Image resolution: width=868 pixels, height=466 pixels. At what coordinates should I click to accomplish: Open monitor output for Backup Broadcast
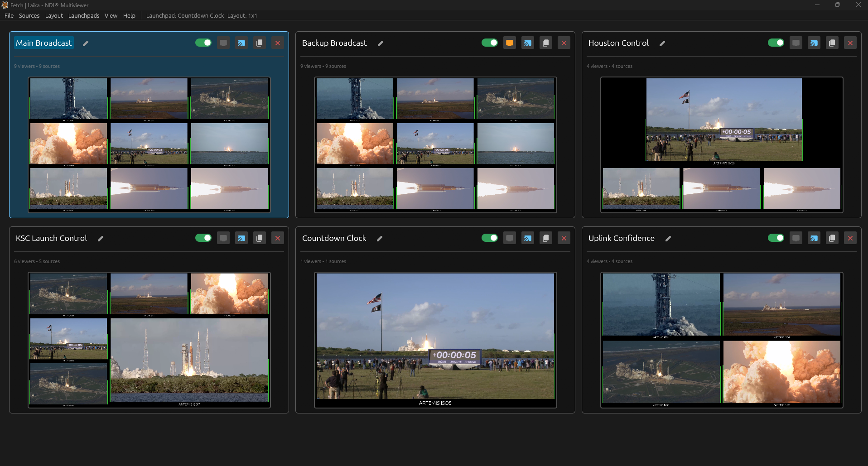[509, 42]
